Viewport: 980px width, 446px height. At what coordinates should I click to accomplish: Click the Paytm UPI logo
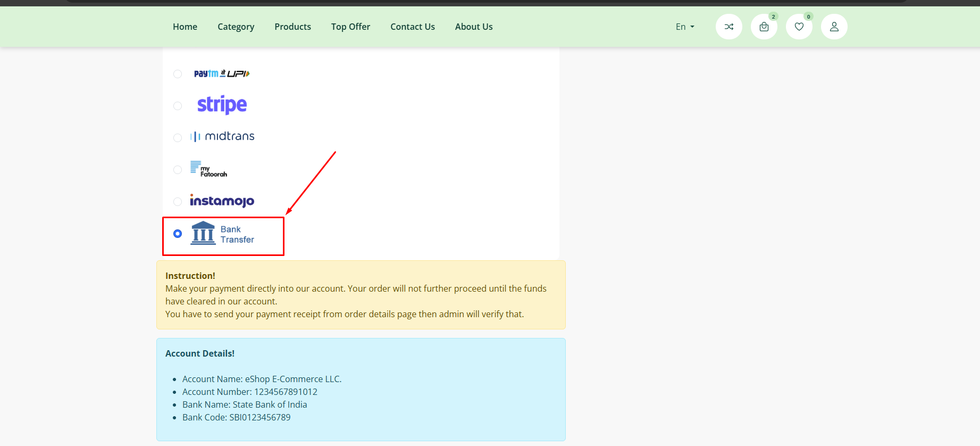[x=222, y=73]
